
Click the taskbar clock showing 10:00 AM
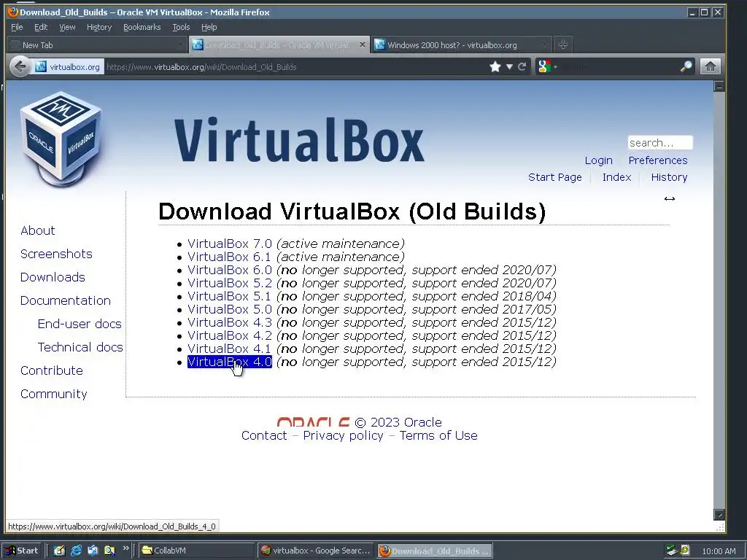(719, 551)
